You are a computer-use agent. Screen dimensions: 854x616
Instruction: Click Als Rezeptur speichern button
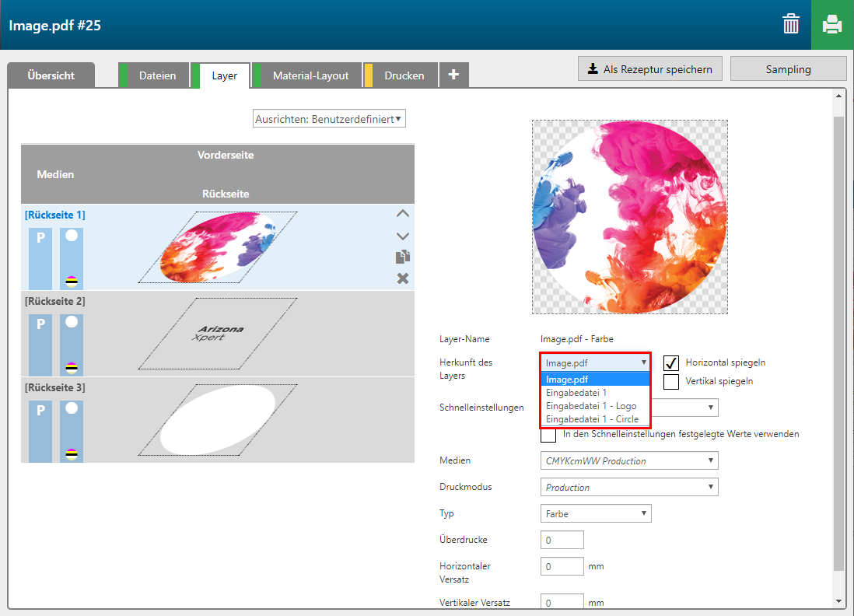click(x=649, y=69)
